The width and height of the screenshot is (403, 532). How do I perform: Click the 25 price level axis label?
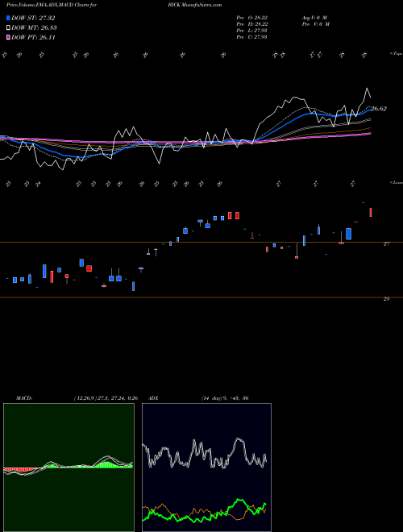(386, 299)
